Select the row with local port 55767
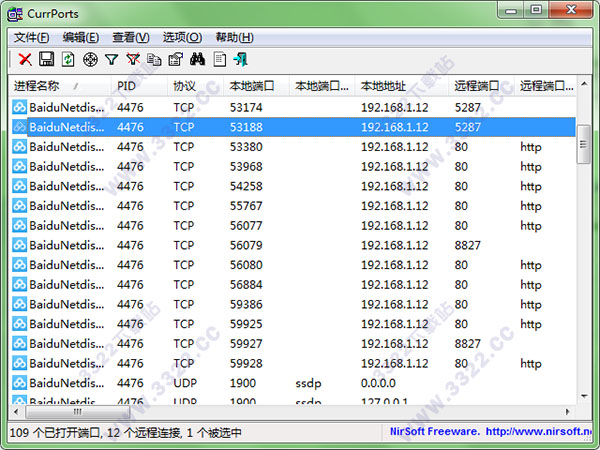 293,206
